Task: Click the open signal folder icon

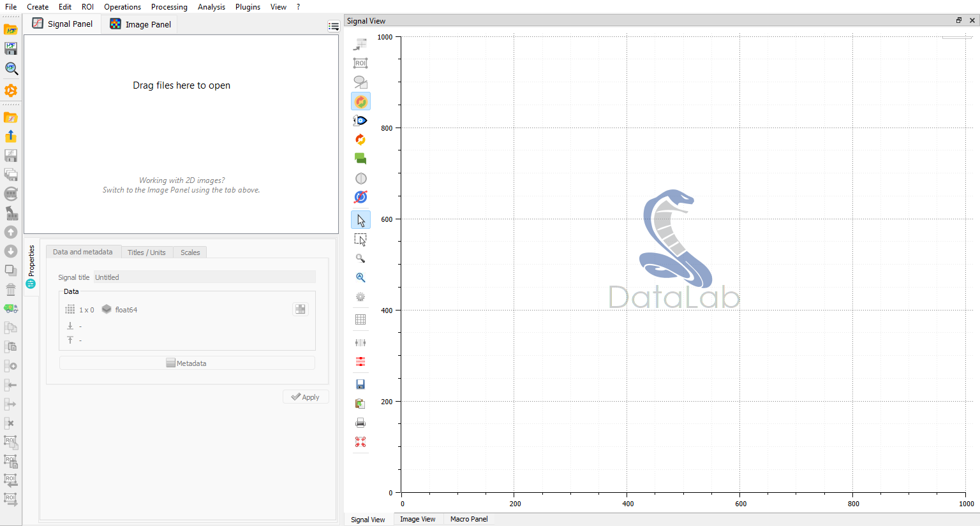Action: tap(11, 117)
